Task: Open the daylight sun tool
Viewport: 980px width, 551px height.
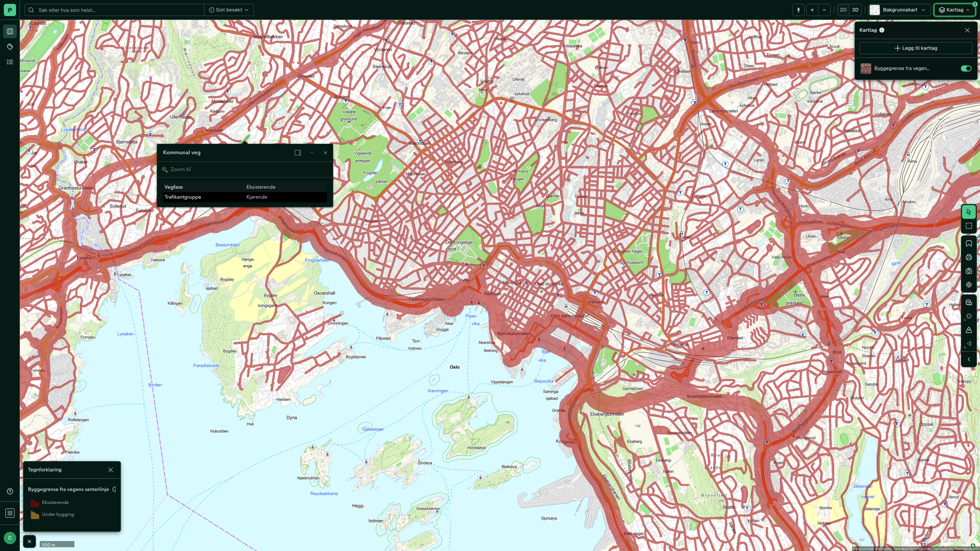Action: click(969, 316)
